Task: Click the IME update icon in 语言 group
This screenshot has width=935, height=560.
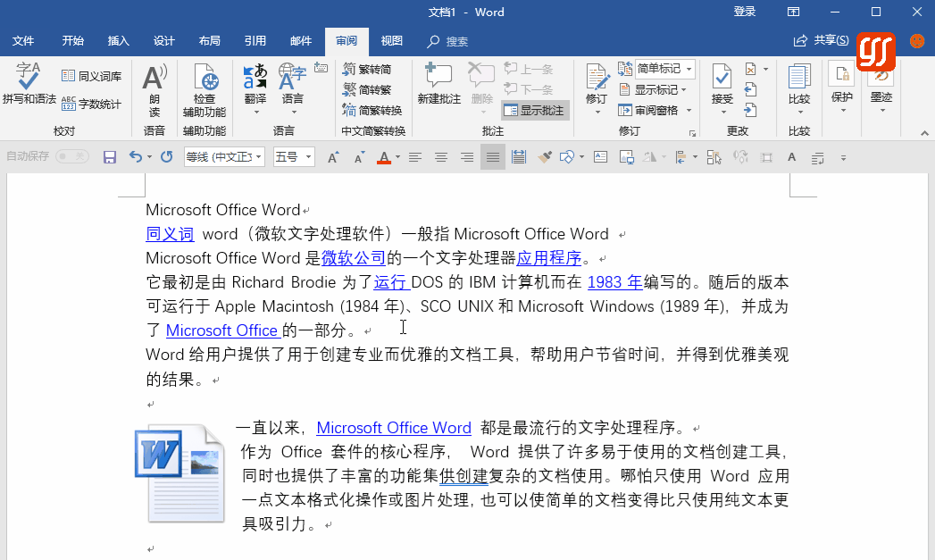Action: [321, 68]
